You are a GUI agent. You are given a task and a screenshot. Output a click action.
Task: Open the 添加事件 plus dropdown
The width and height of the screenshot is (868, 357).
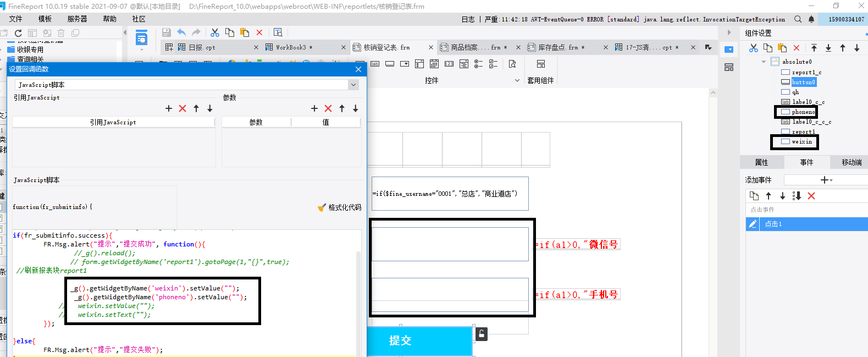click(x=826, y=180)
